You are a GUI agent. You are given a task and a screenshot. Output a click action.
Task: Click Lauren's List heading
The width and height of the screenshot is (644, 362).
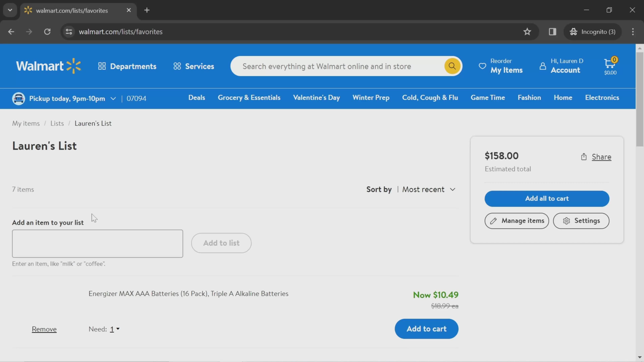[44, 146]
